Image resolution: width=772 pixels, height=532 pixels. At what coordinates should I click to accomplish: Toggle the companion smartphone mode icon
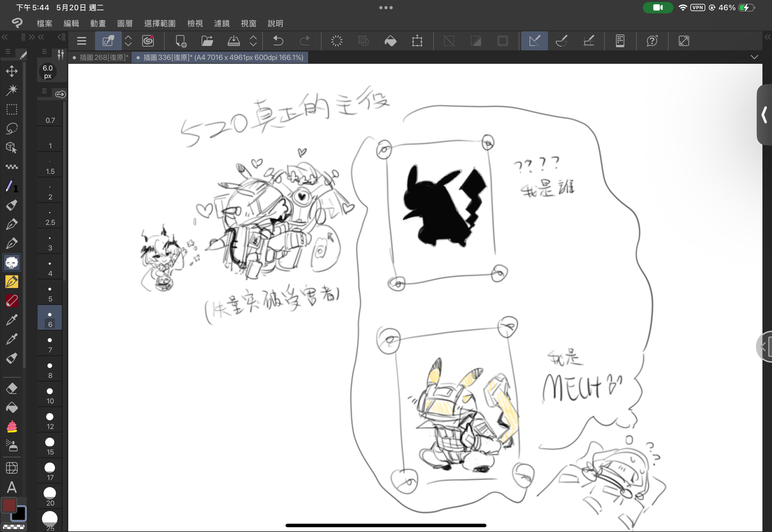click(620, 41)
